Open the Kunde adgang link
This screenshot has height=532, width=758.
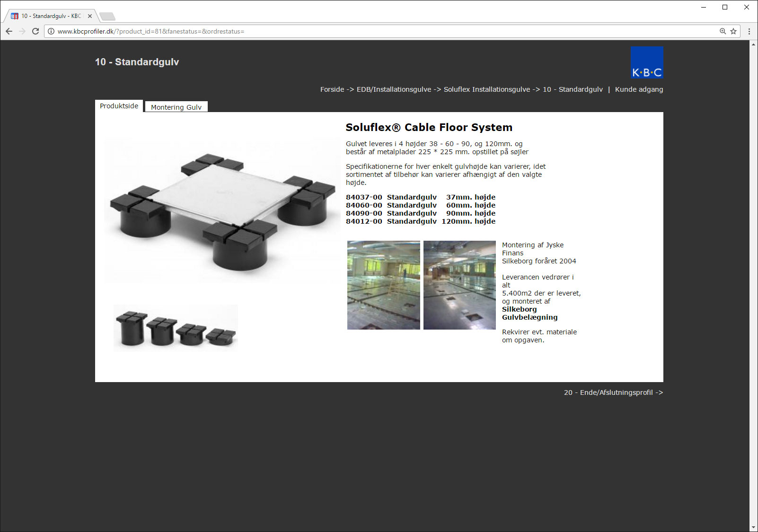639,89
